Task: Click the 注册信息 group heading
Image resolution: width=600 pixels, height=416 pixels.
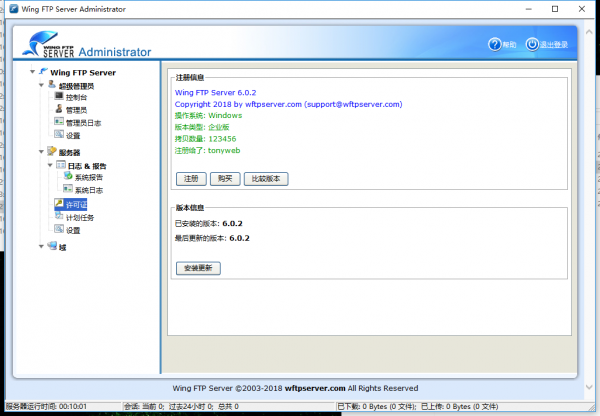Action: (190, 78)
